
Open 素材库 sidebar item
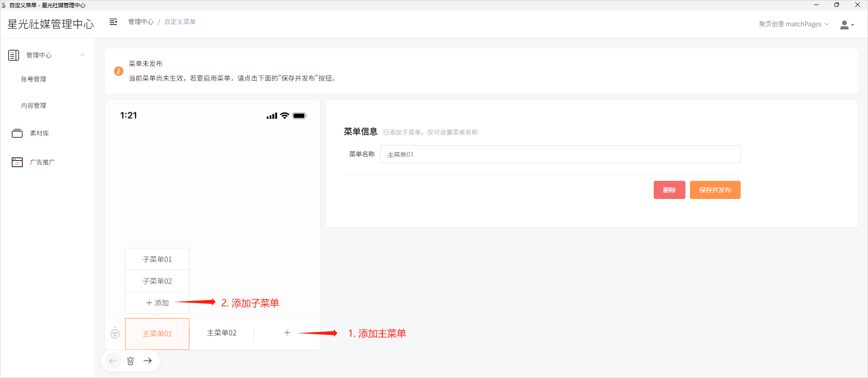click(39, 133)
